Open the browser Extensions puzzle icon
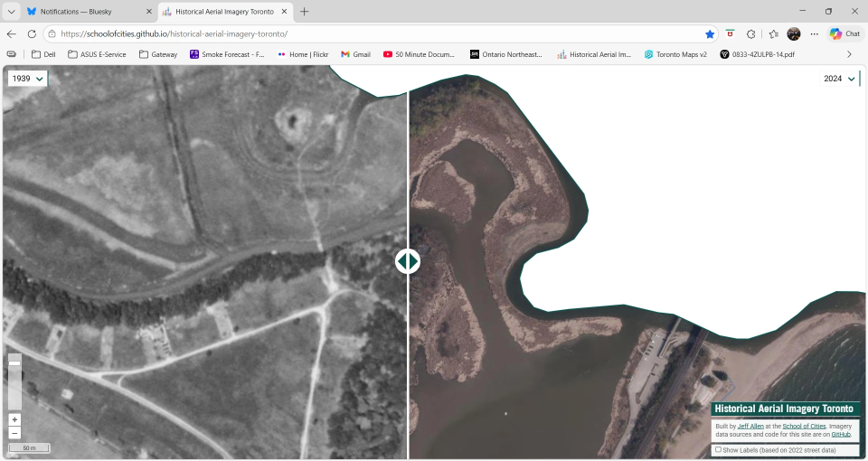This screenshot has width=868, height=461. coord(750,33)
